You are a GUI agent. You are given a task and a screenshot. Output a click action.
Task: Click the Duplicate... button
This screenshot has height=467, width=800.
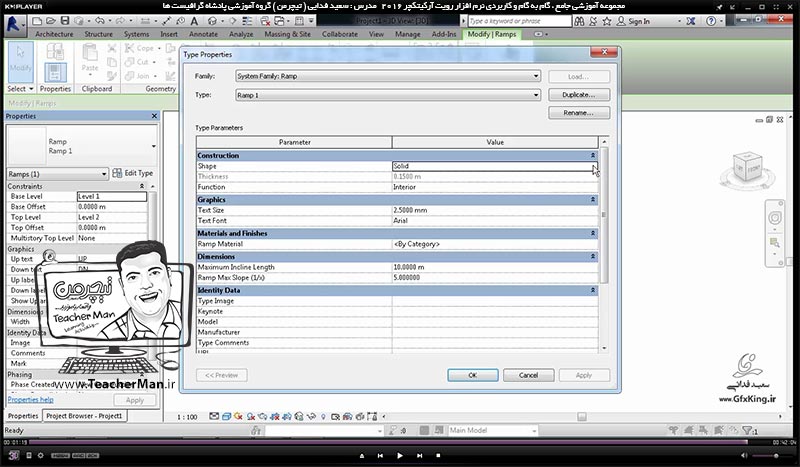pos(579,95)
